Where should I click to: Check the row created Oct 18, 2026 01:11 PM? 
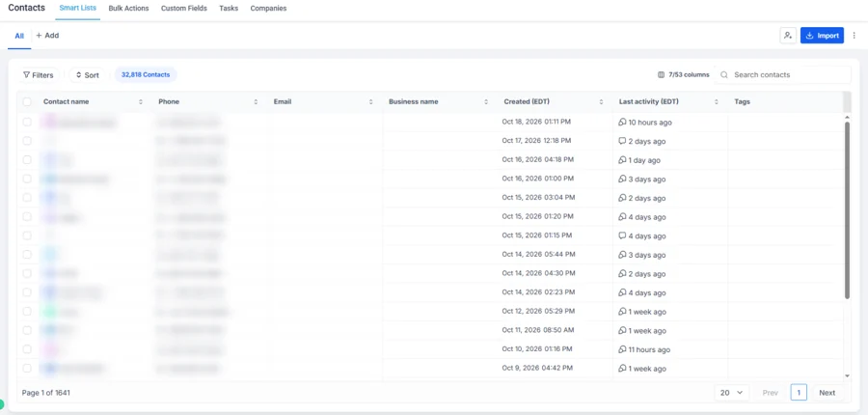pyautogui.click(x=27, y=122)
